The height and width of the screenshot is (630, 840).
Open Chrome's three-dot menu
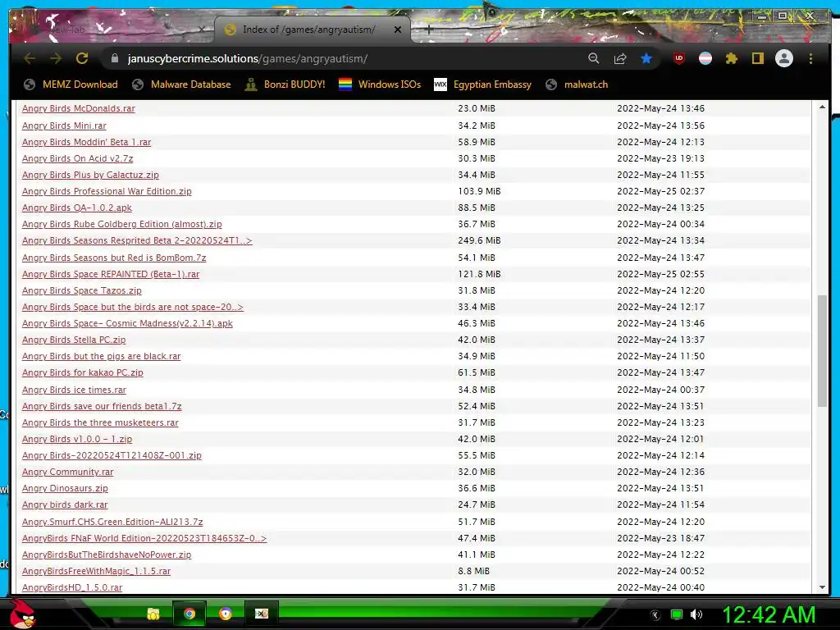[810, 58]
